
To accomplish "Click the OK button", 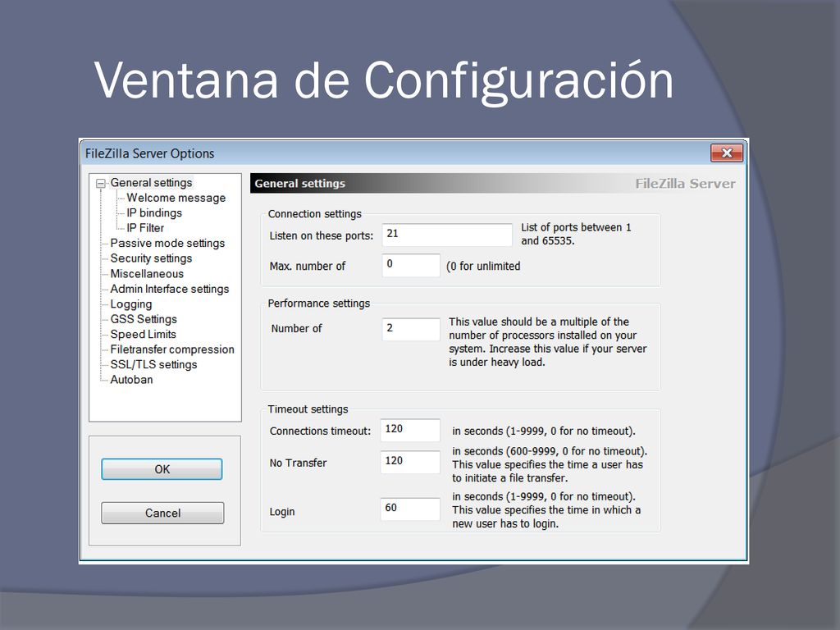I will pos(162,469).
